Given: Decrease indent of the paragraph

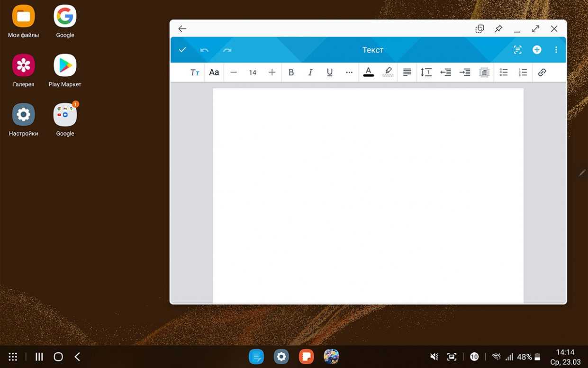Looking at the screenshot, I should click(x=445, y=73).
